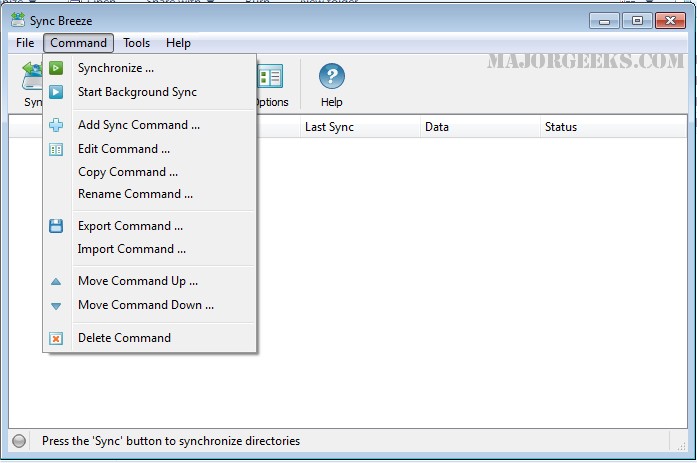This screenshot has width=697, height=463.
Task: Click the Status column header
Action: [613, 127]
